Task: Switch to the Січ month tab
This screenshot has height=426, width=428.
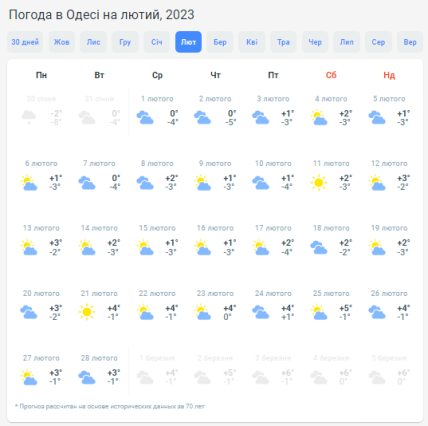Action: click(x=157, y=42)
